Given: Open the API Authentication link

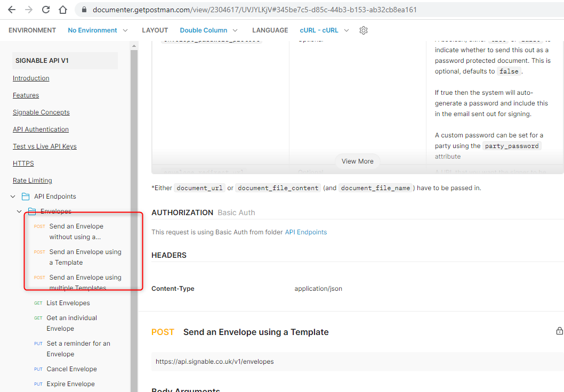Looking at the screenshot, I should [41, 129].
